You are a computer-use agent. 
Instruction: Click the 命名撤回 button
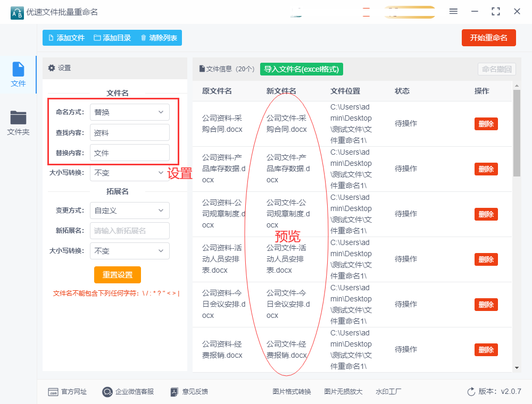coord(497,69)
